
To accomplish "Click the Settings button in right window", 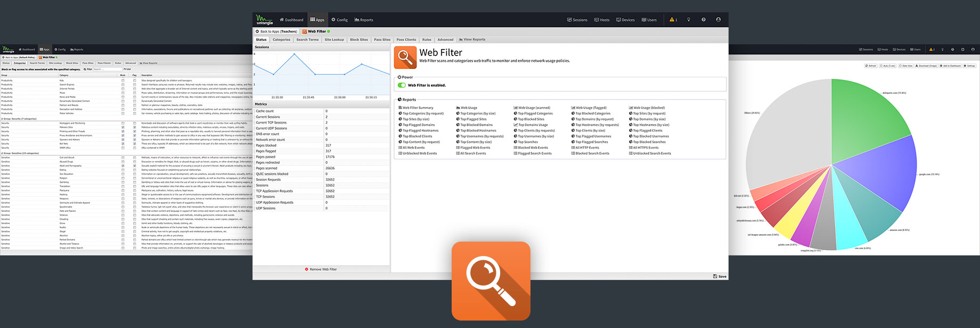I will [969, 66].
